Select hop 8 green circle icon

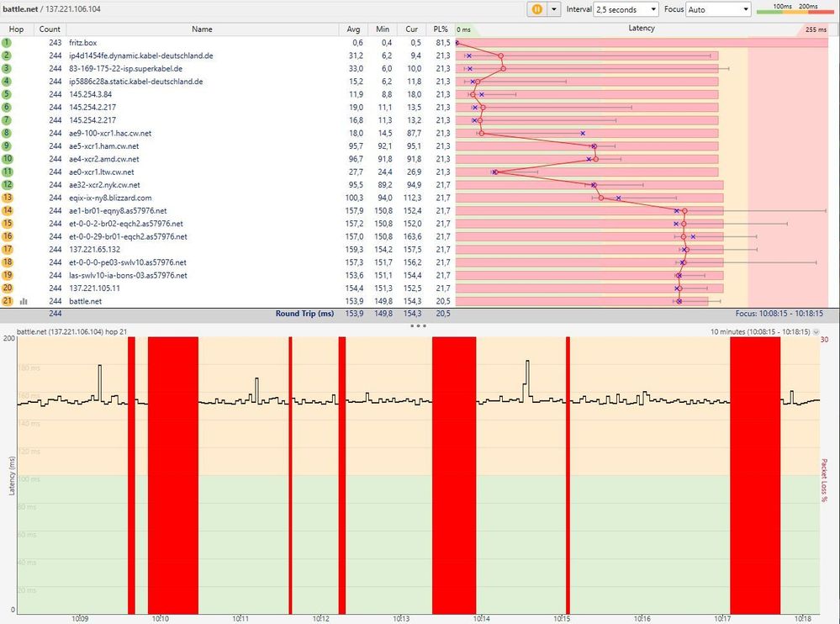click(7, 133)
